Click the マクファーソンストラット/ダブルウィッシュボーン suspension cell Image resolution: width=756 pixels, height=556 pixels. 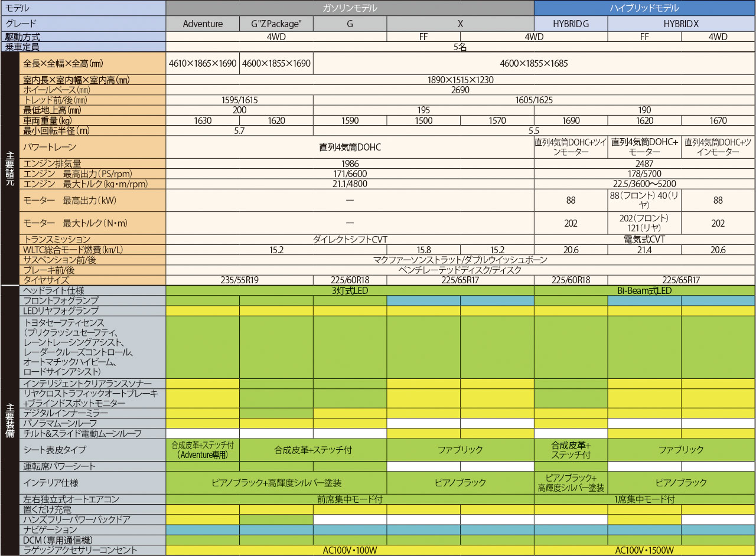(461, 260)
